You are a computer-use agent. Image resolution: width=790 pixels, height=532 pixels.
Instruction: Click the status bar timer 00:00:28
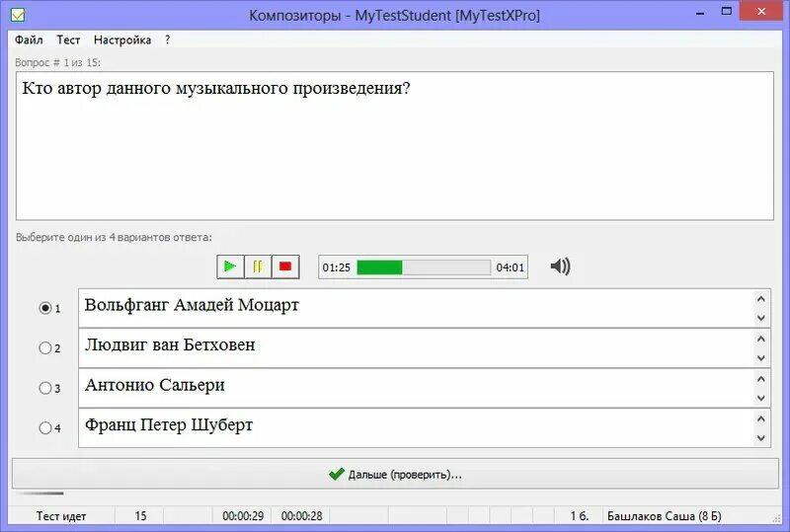tap(301, 516)
